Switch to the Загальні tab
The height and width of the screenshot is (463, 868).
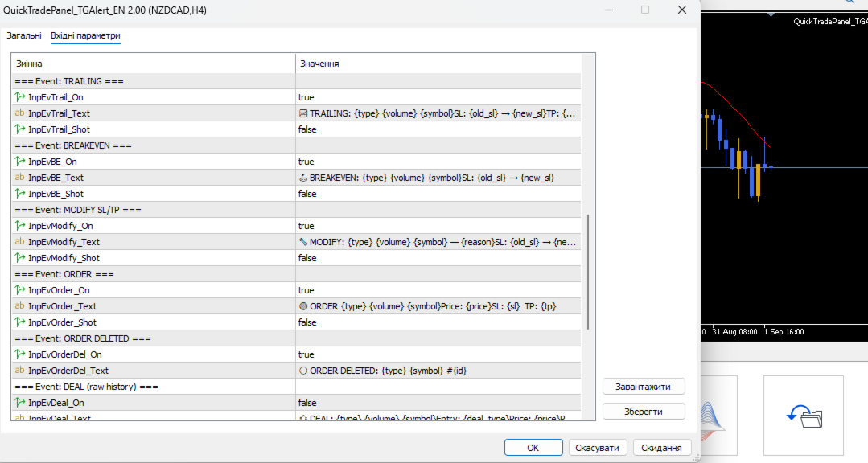tap(24, 35)
